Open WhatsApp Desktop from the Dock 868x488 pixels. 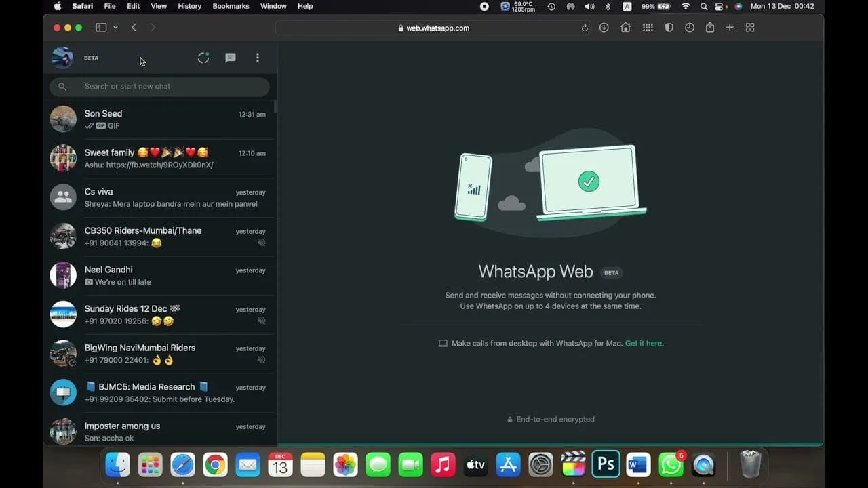click(671, 465)
